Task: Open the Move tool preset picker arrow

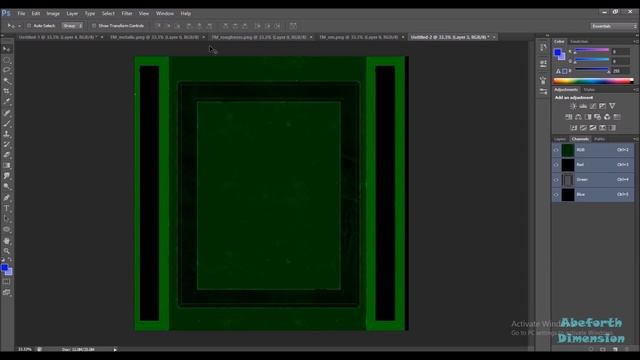Action: click(x=19, y=26)
